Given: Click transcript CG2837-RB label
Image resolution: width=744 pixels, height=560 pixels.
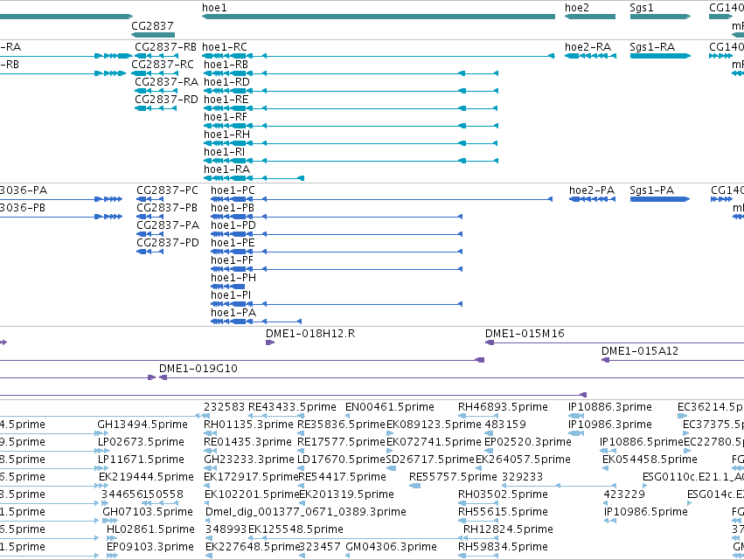Looking at the screenshot, I should coord(165,47).
